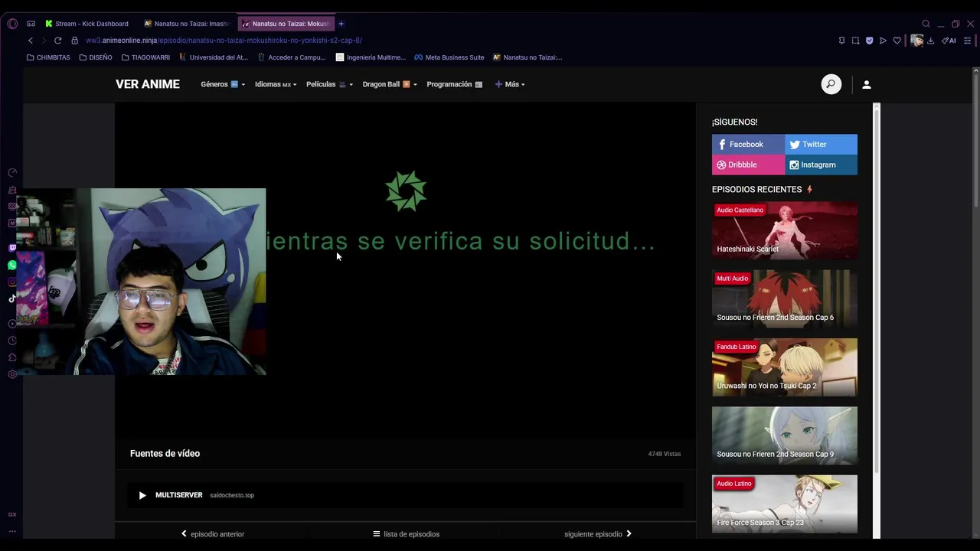Follow on Twitter button
The image size is (980, 551).
(x=821, y=145)
